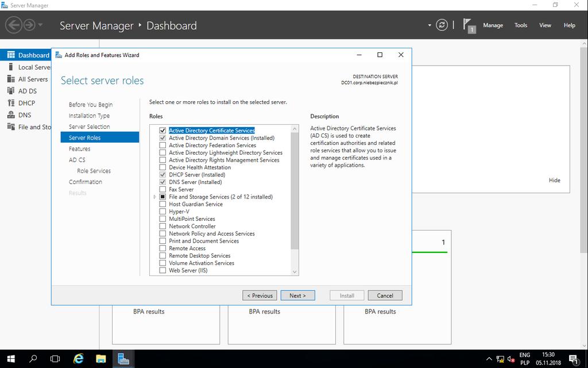588x368 pixels.
Task: Open the network tray icon
Action: point(500,359)
